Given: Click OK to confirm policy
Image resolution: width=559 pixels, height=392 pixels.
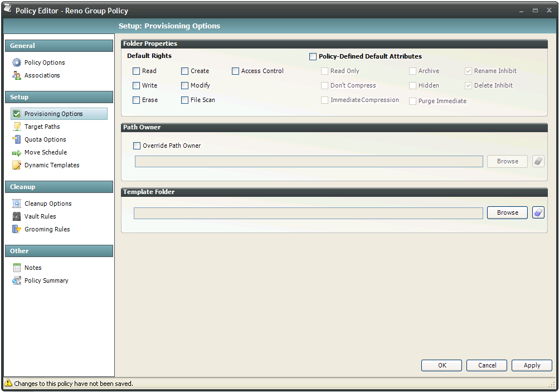Looking at the screenshot, I should point(441,365).
